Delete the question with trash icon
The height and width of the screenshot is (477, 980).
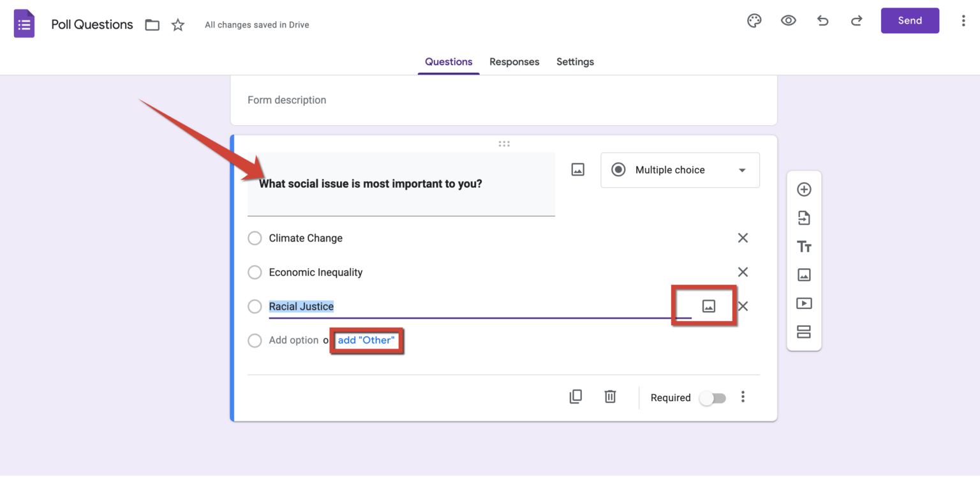pos(610,397)
